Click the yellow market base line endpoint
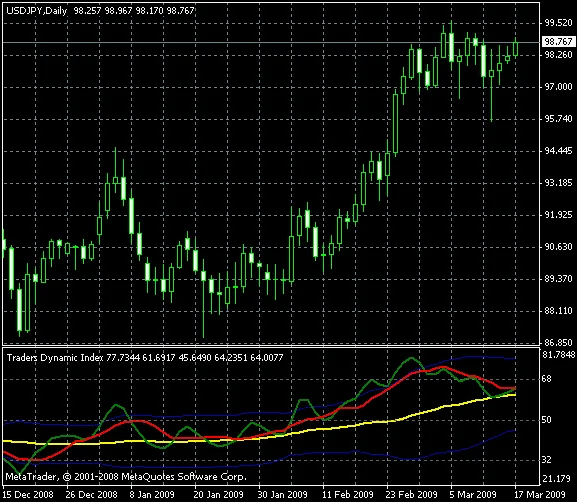The width and height of the screenshot is (577, 502). coord(514,395)
